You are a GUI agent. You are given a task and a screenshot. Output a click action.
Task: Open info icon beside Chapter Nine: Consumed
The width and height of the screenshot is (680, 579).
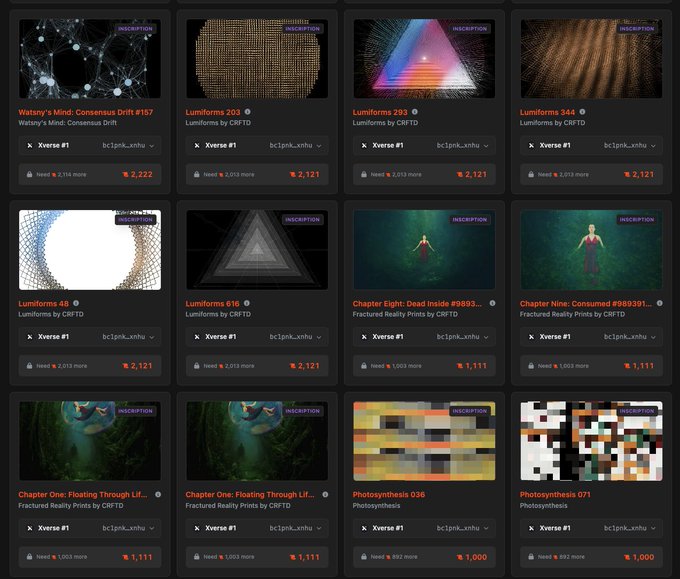(659, 303)
